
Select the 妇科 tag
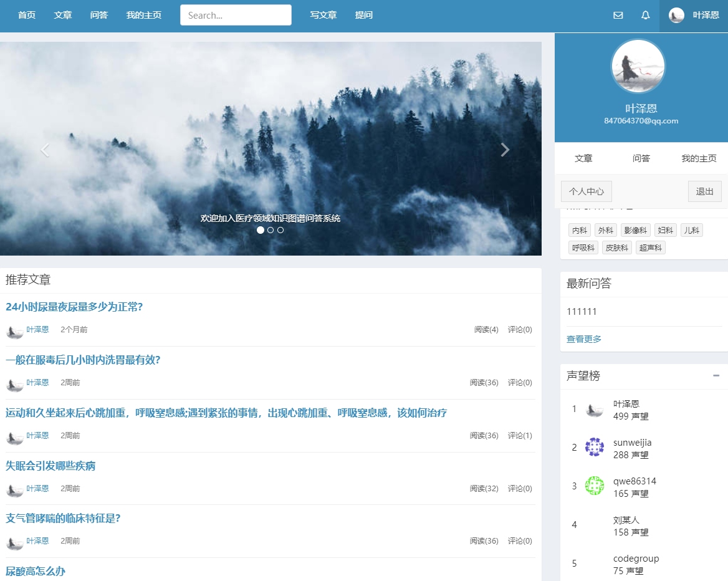point(665,231)
